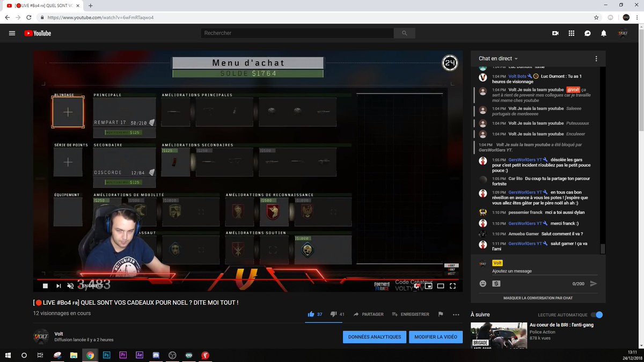Open the YouTube apps grid icon
The height and width of the screenshot is (362, 644).
572,33
